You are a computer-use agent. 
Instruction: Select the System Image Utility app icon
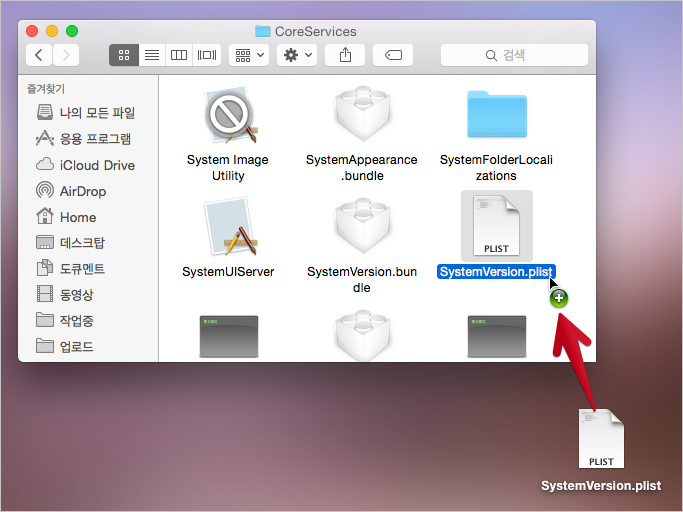pos(231,115)
